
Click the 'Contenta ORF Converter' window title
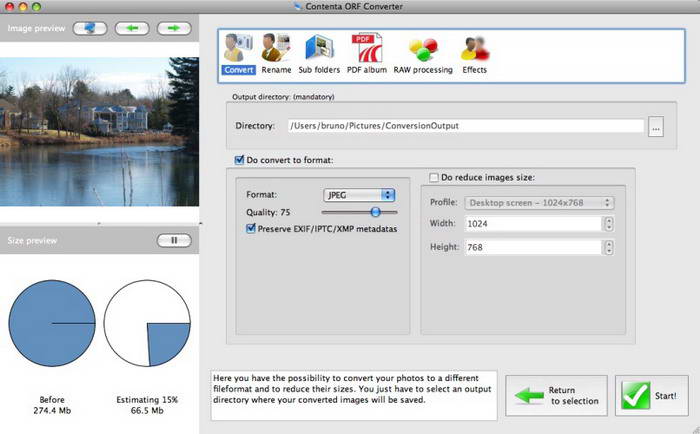354,6
